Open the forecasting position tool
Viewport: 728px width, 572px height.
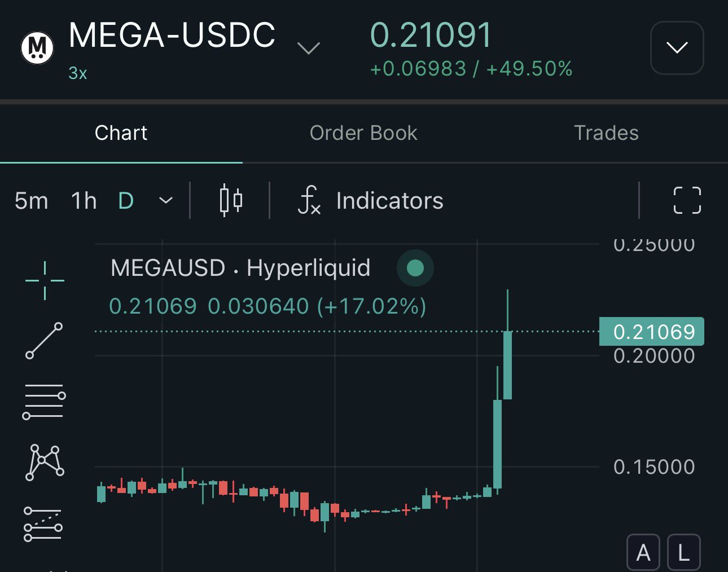pyautogui.click(x=43, y=524)
